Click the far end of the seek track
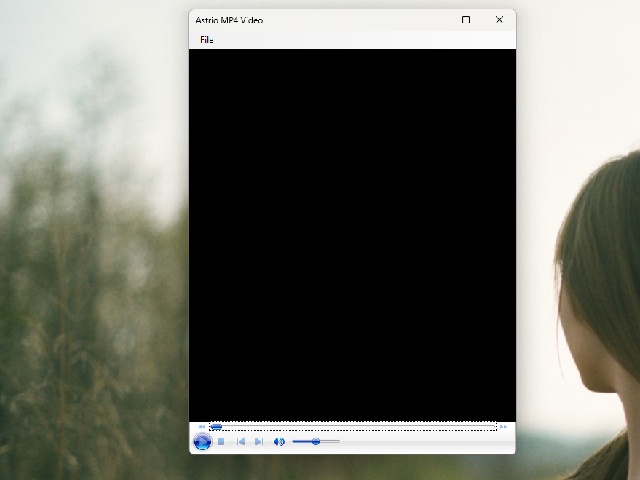This screenshot has height=480, width=640. coord(493,427)
